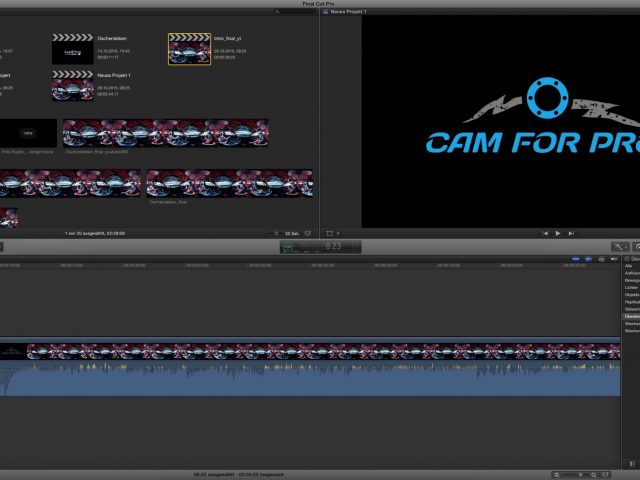Click the Neues Projekt 1 project name
Screen dimensions: 640x480
click(x=114, y=75)
